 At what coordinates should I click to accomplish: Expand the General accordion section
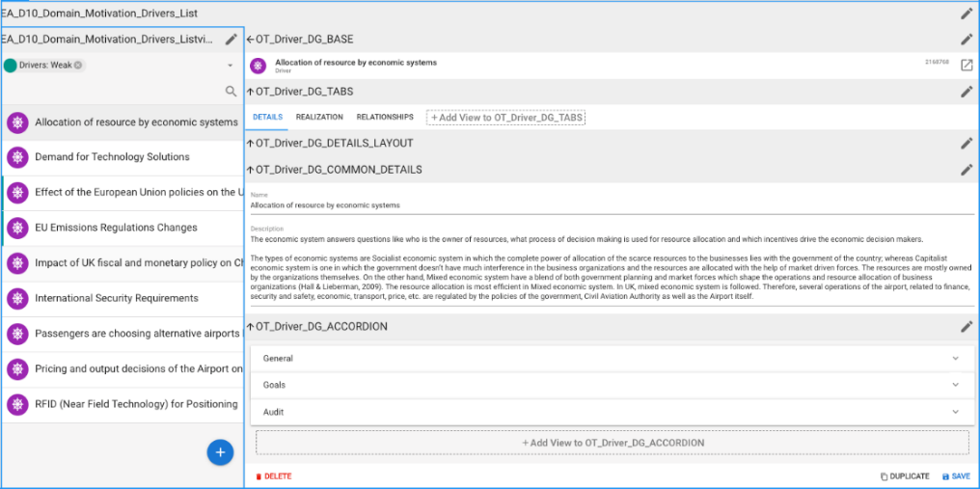point(612,358)
